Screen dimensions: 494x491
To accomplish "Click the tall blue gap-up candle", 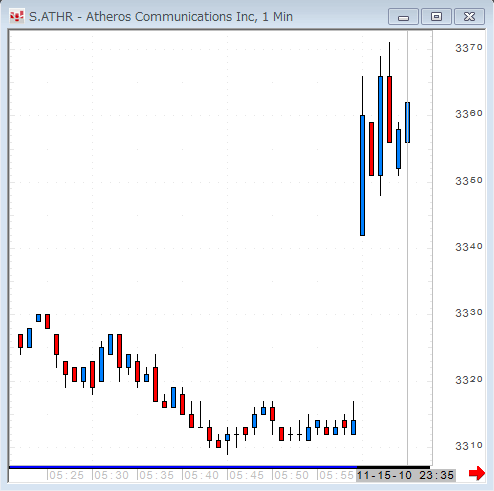I will point(362,175).
